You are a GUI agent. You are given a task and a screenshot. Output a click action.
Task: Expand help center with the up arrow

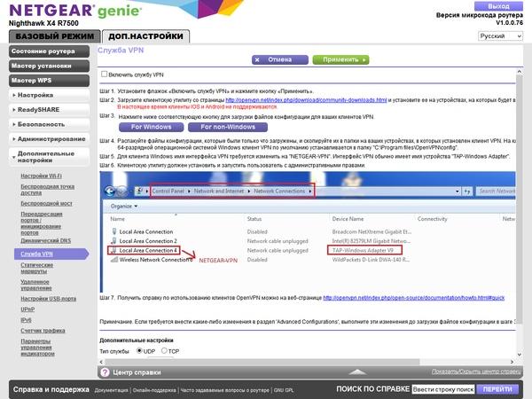pyautogui.click(x=357, y=372)
